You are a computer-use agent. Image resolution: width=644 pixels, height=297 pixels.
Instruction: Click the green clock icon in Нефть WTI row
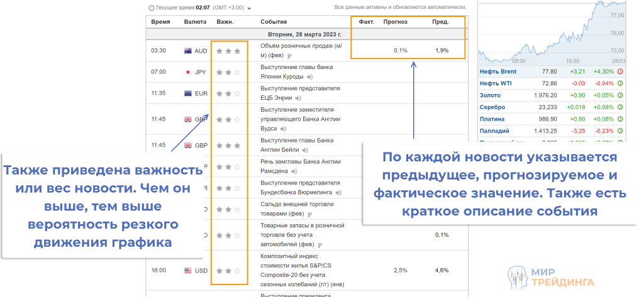[620, 84]
